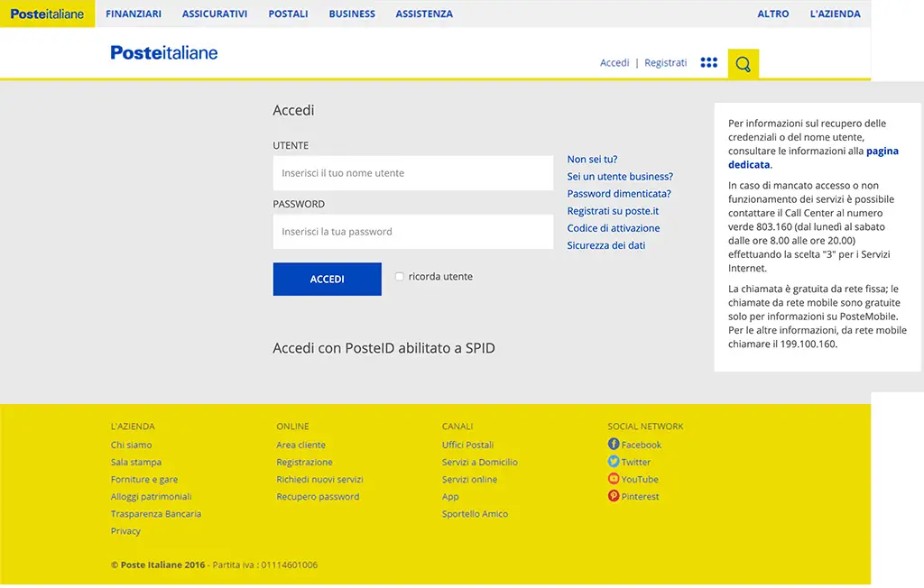Screen dimensions: 924x588
Task: Click the Accedi link in header
Action: (614, 62)
